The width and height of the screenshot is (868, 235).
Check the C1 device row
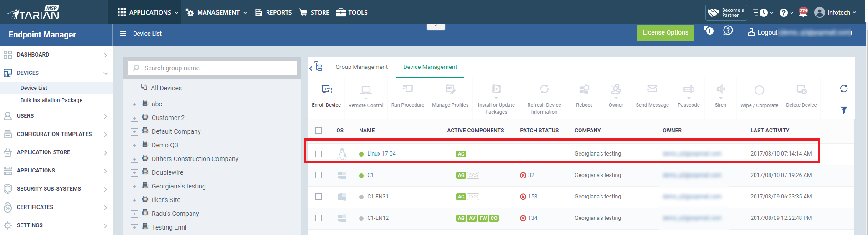point(318,175)
